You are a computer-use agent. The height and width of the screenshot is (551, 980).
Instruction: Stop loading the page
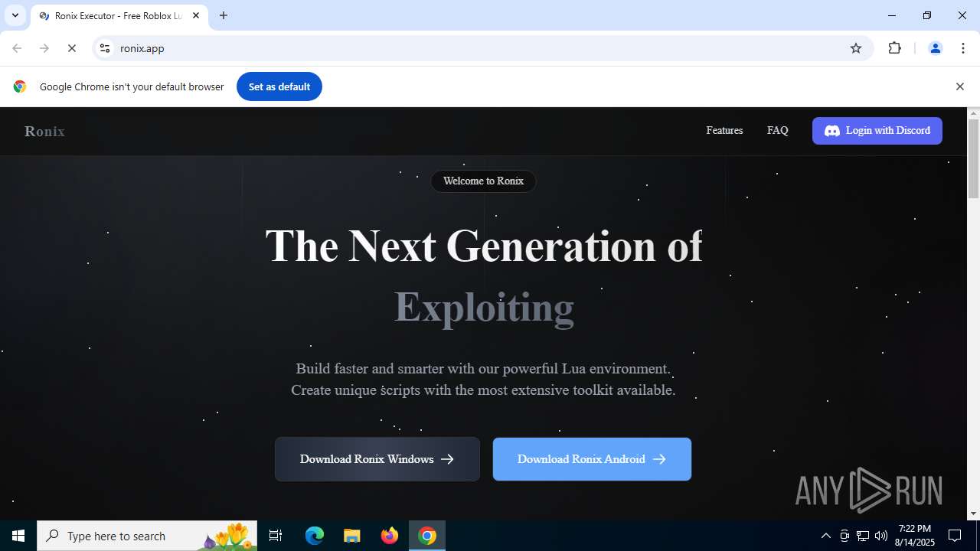coord(72,48)
